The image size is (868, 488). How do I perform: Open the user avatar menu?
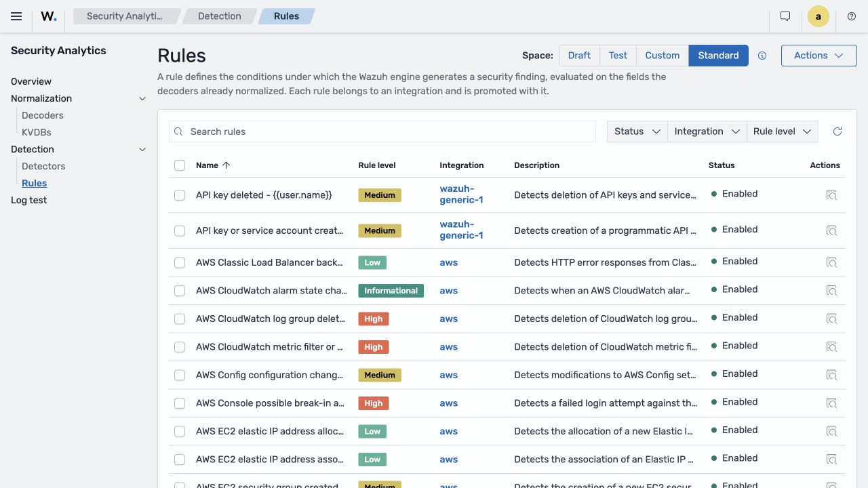point(818,17)
